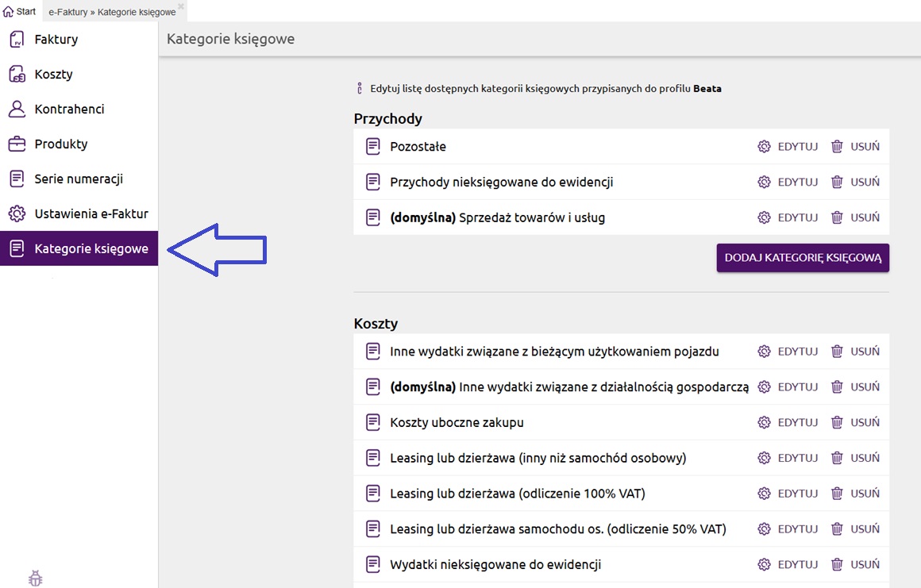The width and height of the screenshot is (921, 588).
Task: Click the Koszty icon in sidebar
Action: pyautogui.click(x=17, y=75)
